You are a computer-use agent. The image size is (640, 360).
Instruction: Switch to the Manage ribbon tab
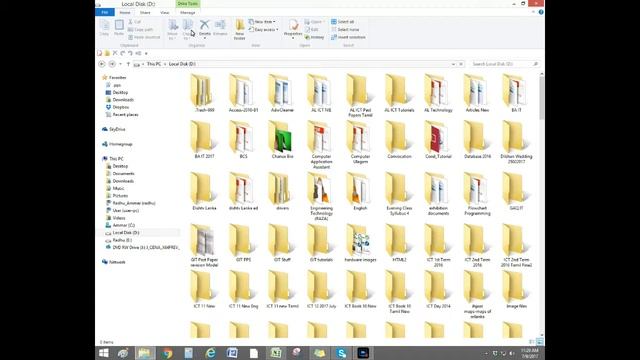pyautogui.click(x=187, y=13)
